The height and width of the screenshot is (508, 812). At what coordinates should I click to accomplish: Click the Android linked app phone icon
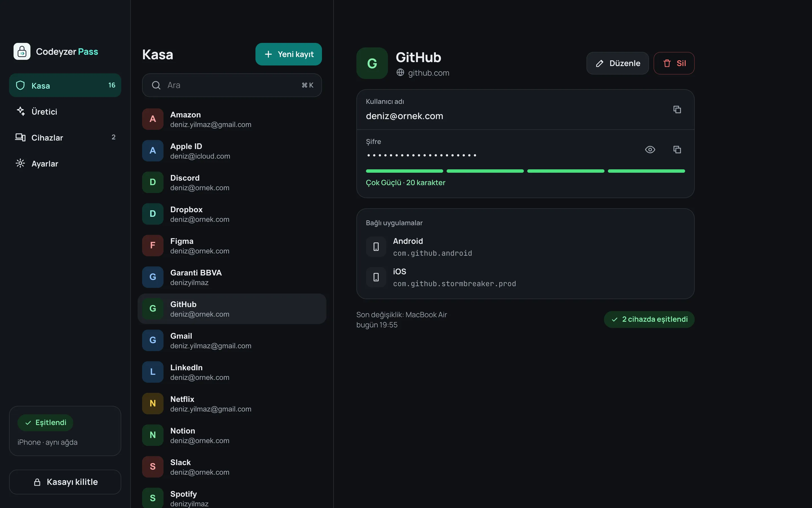pos(376,247)
